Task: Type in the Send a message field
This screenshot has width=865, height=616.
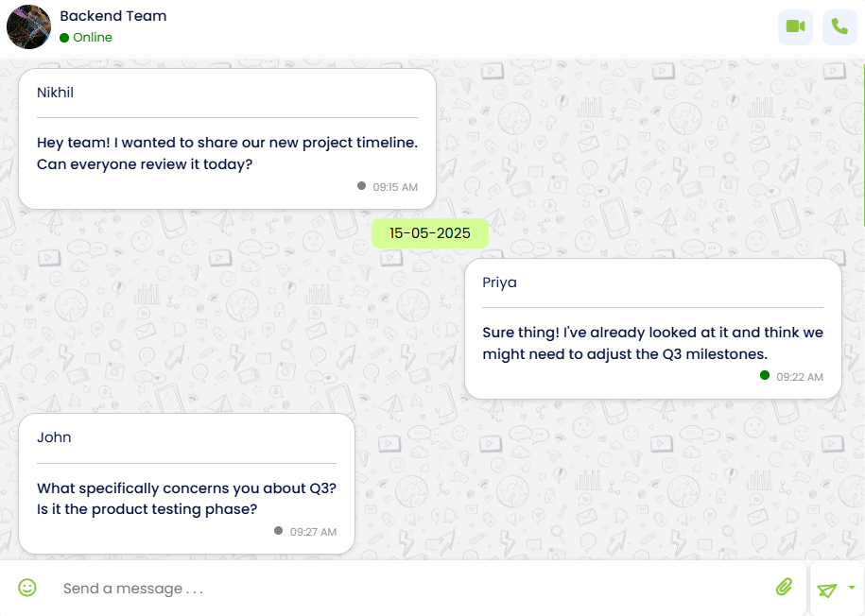Action: [x=407, y=589]
